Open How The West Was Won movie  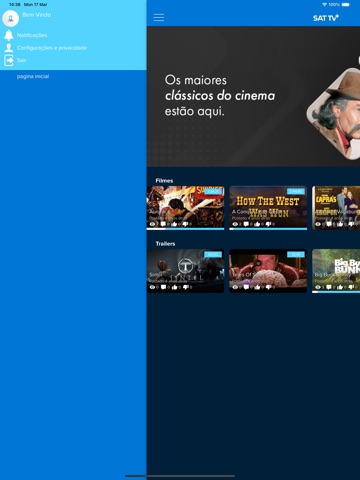268,208
